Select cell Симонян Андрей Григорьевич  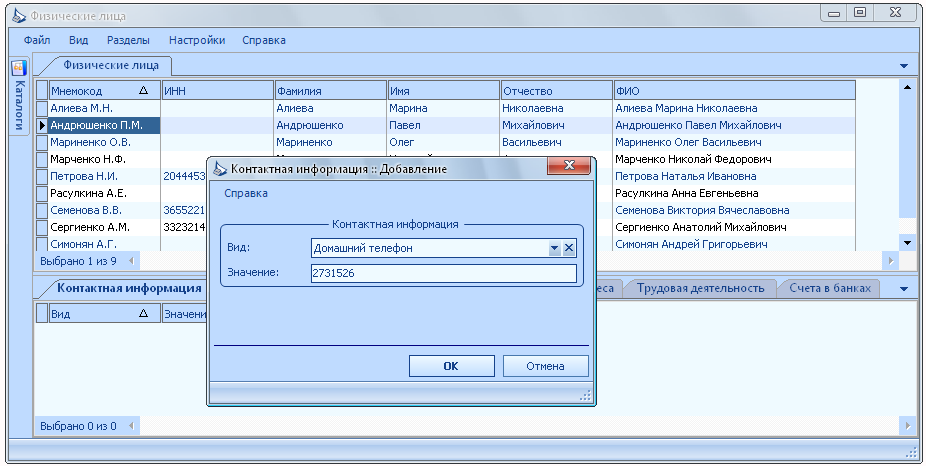735,244
